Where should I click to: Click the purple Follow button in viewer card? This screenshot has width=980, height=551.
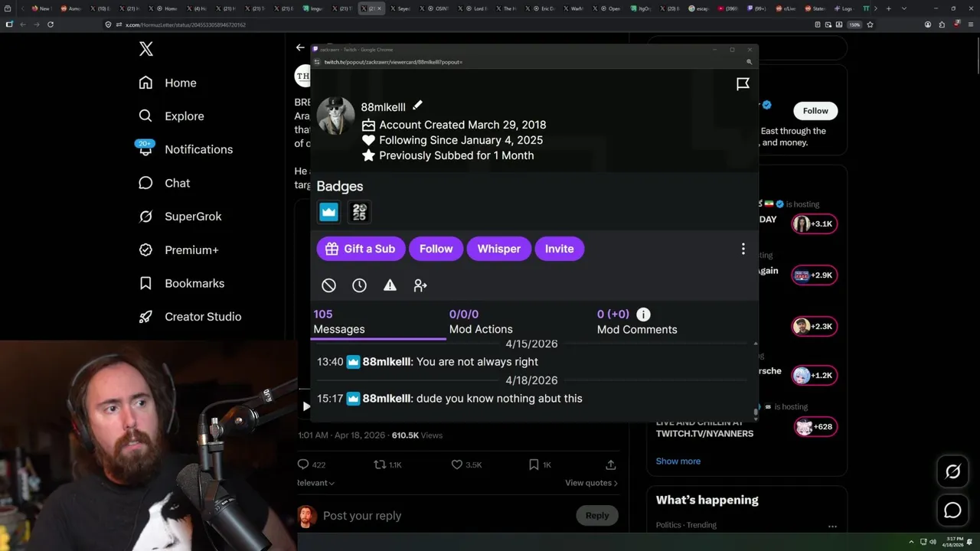(436, 249)
